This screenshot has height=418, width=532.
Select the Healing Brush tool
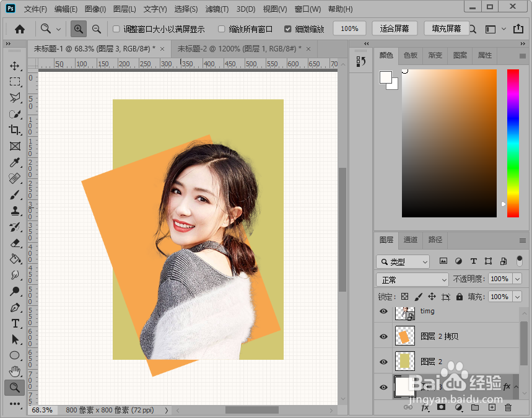[x=15, y=178]
